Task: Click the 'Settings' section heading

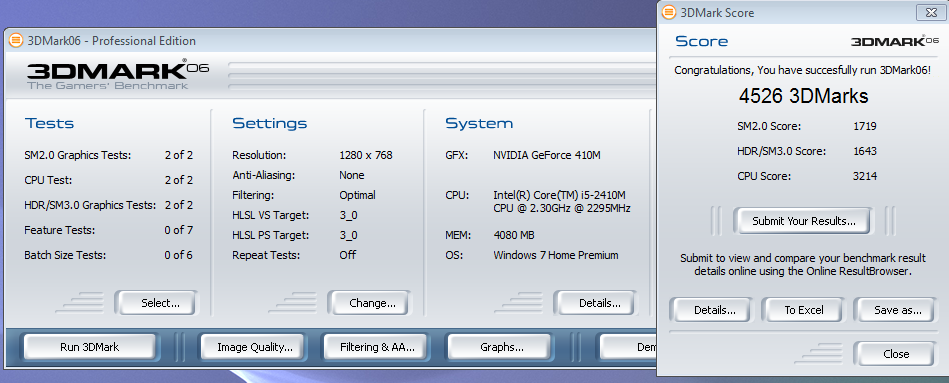Action: [269, 124]
